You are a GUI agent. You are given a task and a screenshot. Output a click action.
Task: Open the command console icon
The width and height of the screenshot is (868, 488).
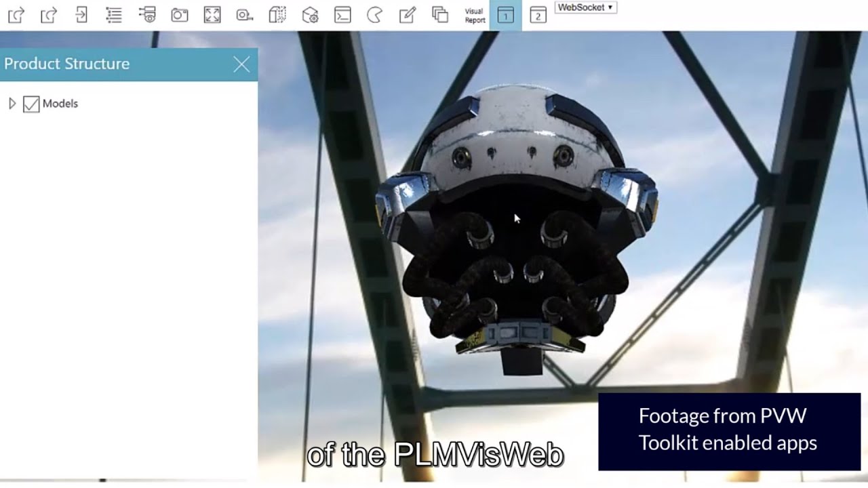(342, 15)
